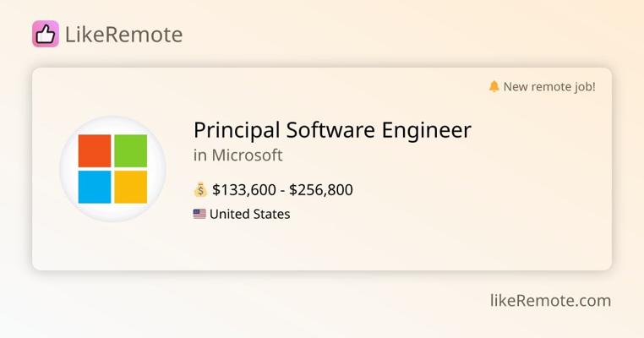644x338 pixels.
Task: Click the yellow square in Microsoft logo
Action: tap(131, 187)
